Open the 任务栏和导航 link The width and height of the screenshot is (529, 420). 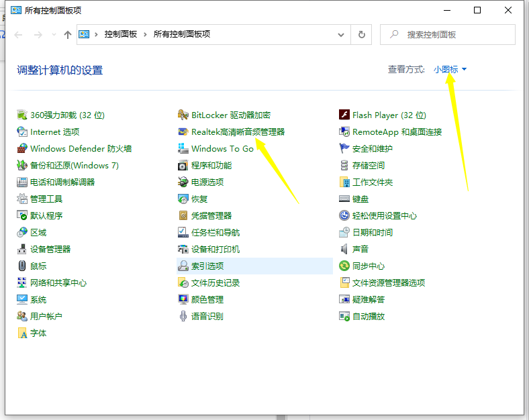coord(215,233)
